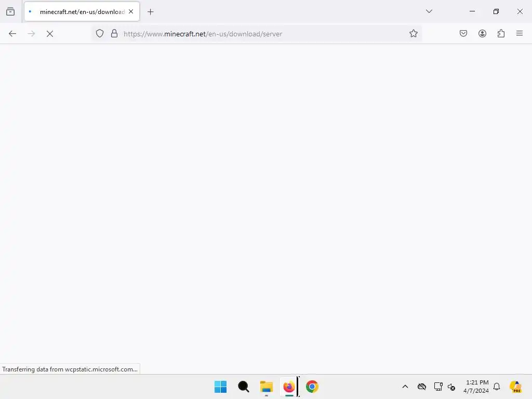This screenshot has height=399, width=532.
Task: Close the Firefox window
Action: 520,11
